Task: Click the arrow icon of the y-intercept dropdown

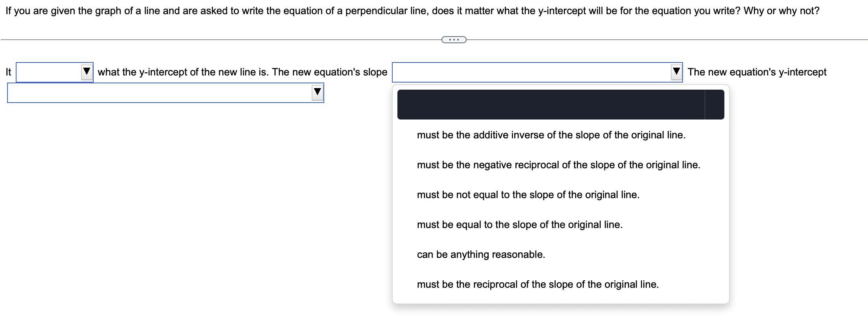Action: 317,92
